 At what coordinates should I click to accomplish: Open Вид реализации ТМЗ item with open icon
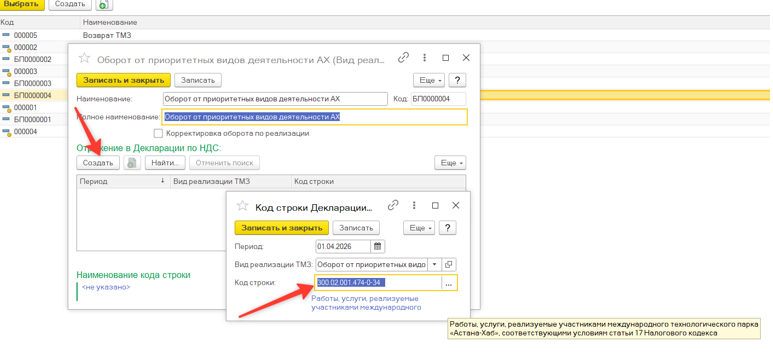(x=448, y=264)
